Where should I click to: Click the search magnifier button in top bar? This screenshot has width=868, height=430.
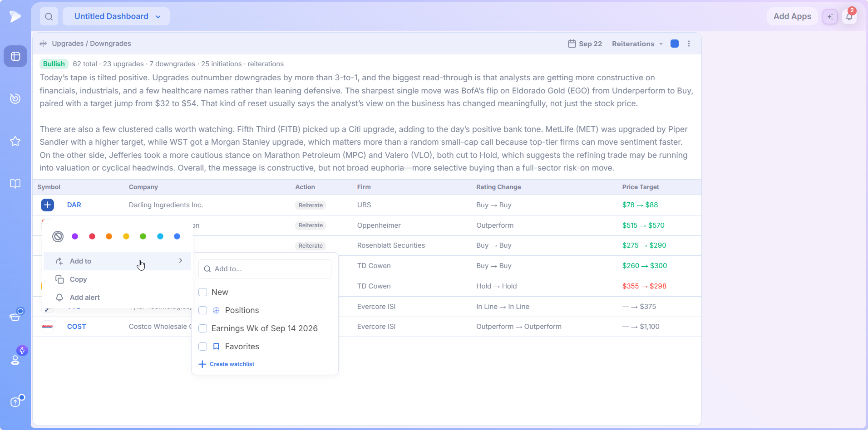(x=49, y=16)
